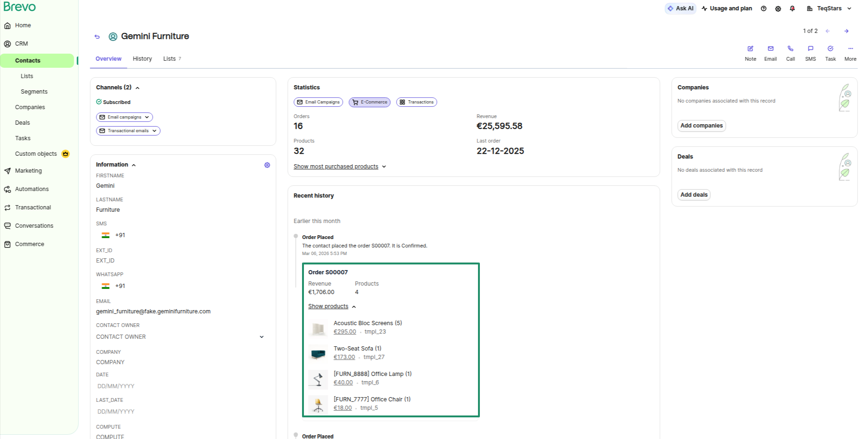Image resolution: width=868 pixels, height=439 pixels.
Task: Toggle Transactions statistics filter
Action: pos(416,102)
